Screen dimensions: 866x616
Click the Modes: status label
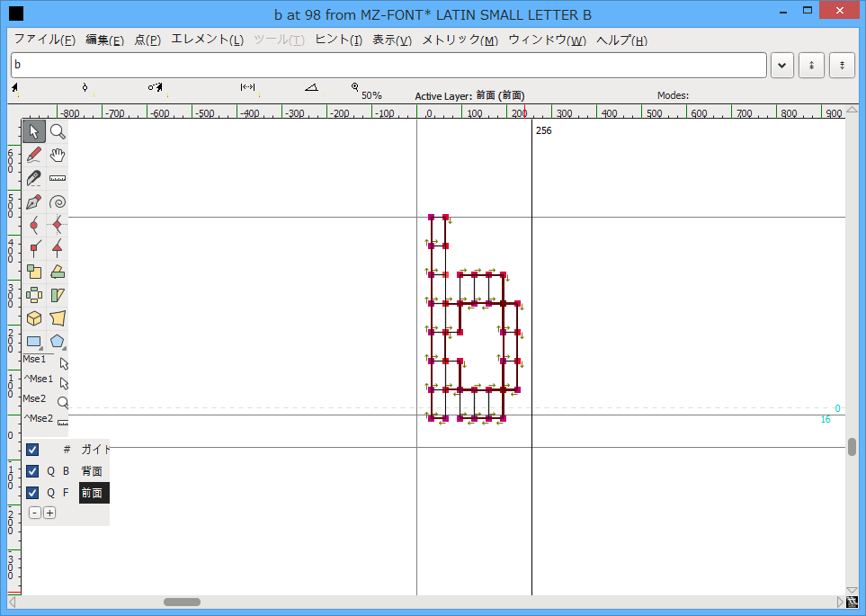coord(673,95)
